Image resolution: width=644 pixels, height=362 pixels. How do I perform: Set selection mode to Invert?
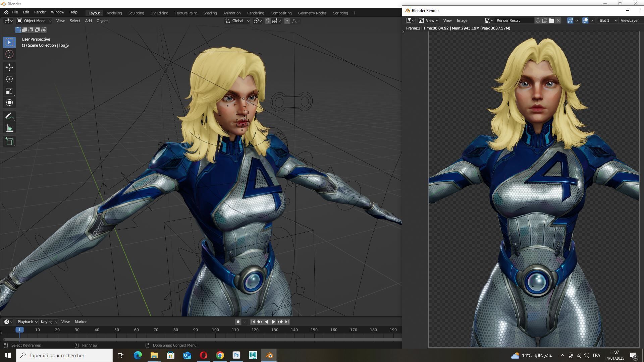pyautogui.click(x=37, y=30)
